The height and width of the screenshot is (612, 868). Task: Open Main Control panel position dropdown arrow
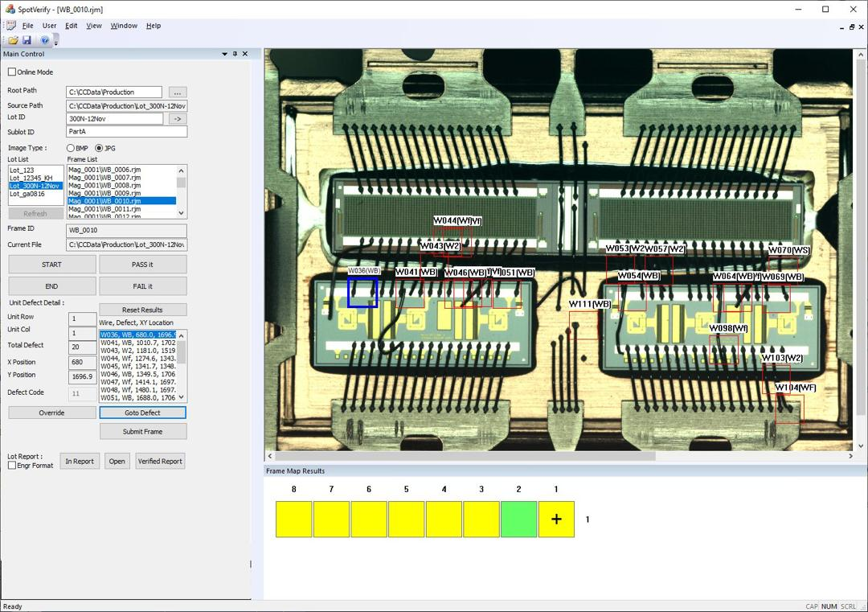(x=225, y=54)
